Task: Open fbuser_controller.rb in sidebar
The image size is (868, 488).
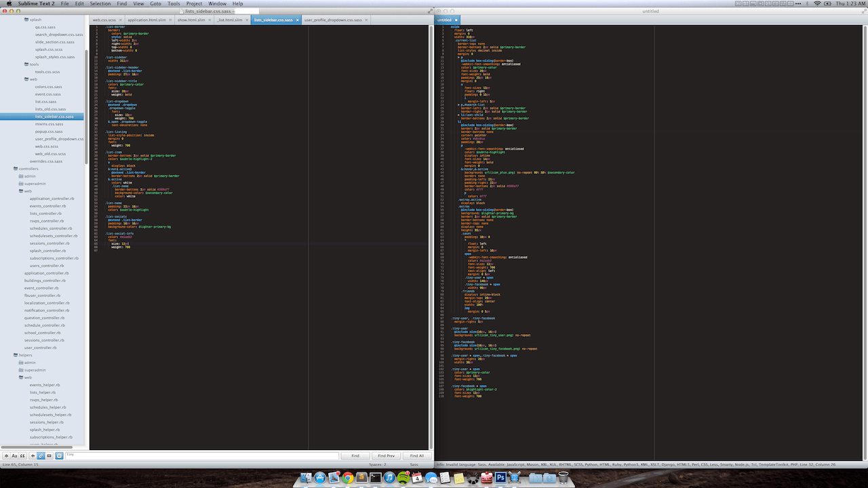Action: click(x=42, y=296)
